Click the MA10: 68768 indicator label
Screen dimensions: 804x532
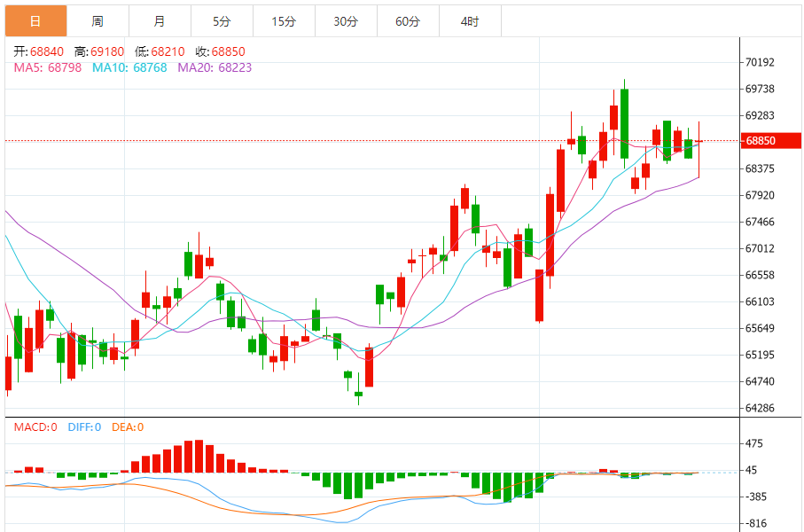pos(129,67)
